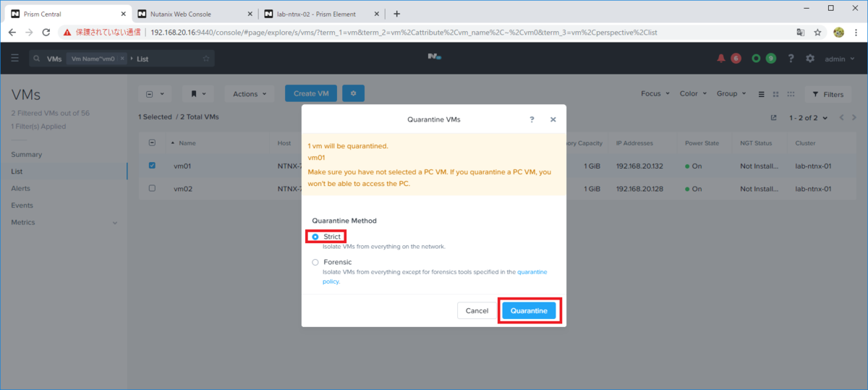The height and width of the screenshot is (390, 868).
Task: Click the not secure warning icon
Action: (67, 33)
